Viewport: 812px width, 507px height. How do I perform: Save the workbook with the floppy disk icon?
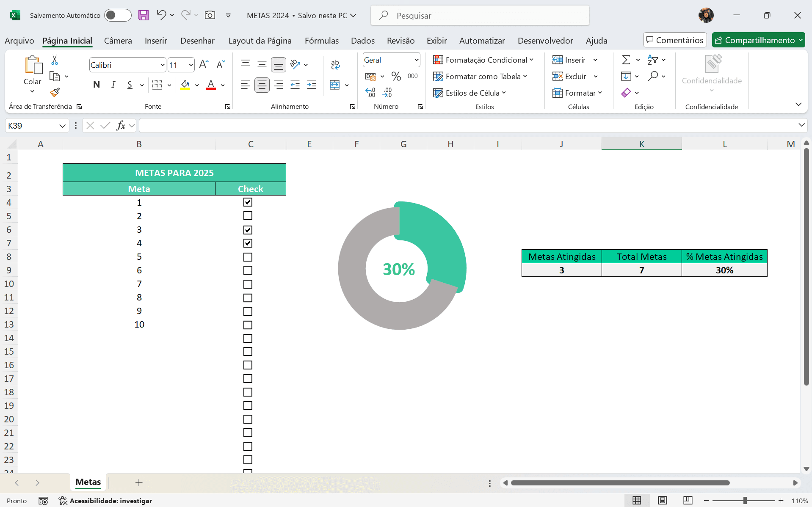pos(144,15)
